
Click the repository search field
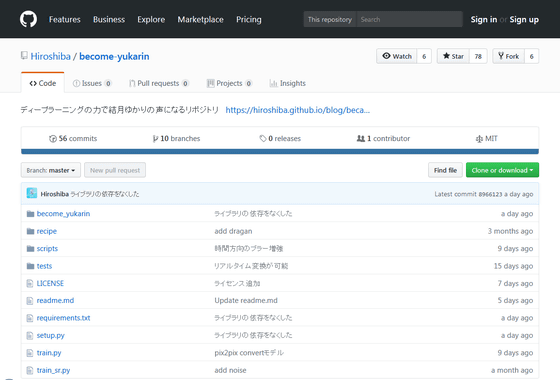(410, 19)
